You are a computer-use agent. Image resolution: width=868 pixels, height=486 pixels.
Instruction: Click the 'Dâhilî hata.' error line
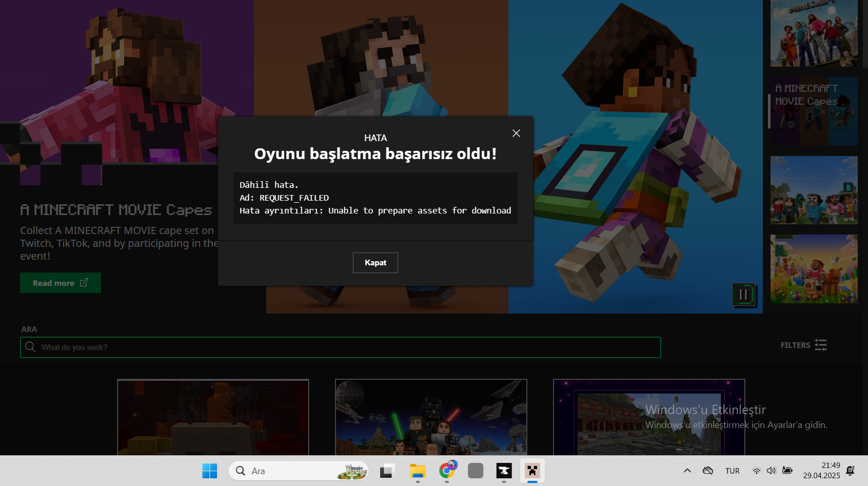tap(269, 185)
